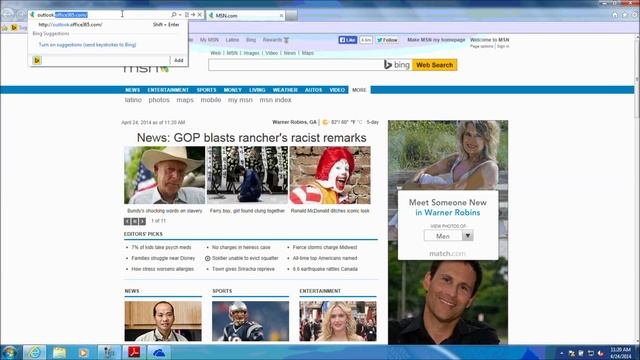
Task: Click the Bing provider icon in dropdown
Action: tap(37, 60)
